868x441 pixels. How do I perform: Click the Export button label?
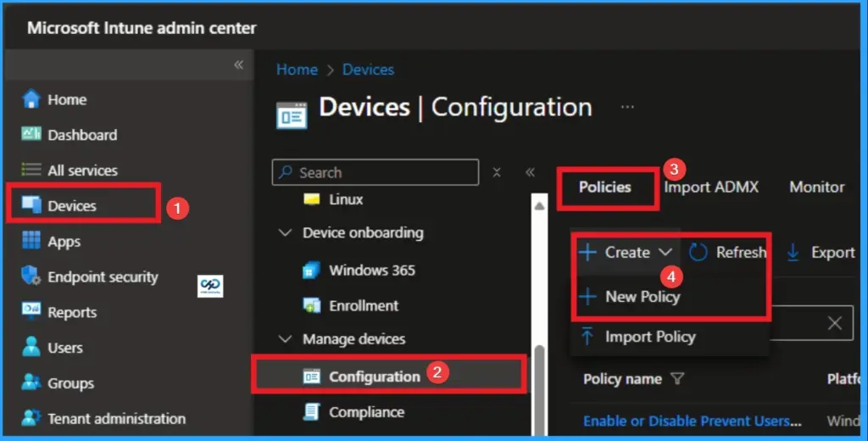tap(833, 252)
